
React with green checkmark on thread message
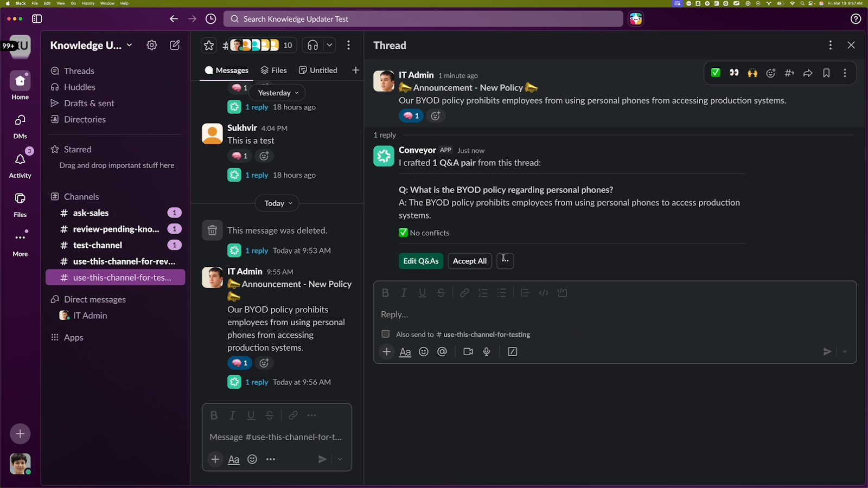click(716, 73)
